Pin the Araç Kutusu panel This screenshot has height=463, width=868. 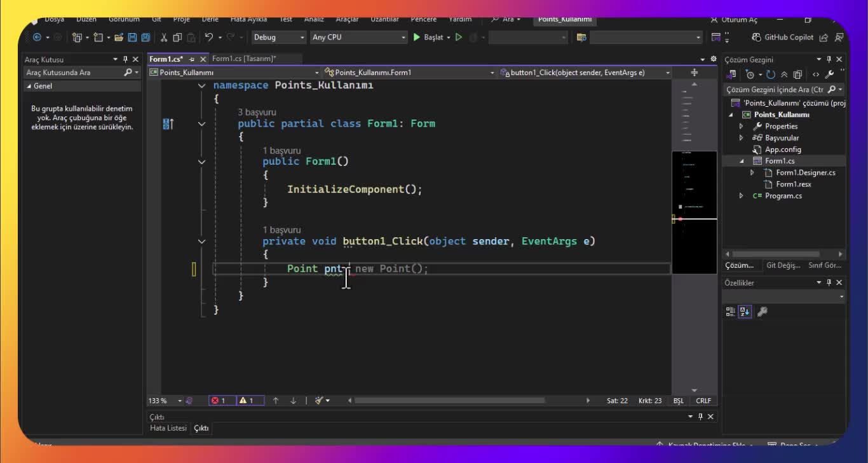click(x=125, y=59)
